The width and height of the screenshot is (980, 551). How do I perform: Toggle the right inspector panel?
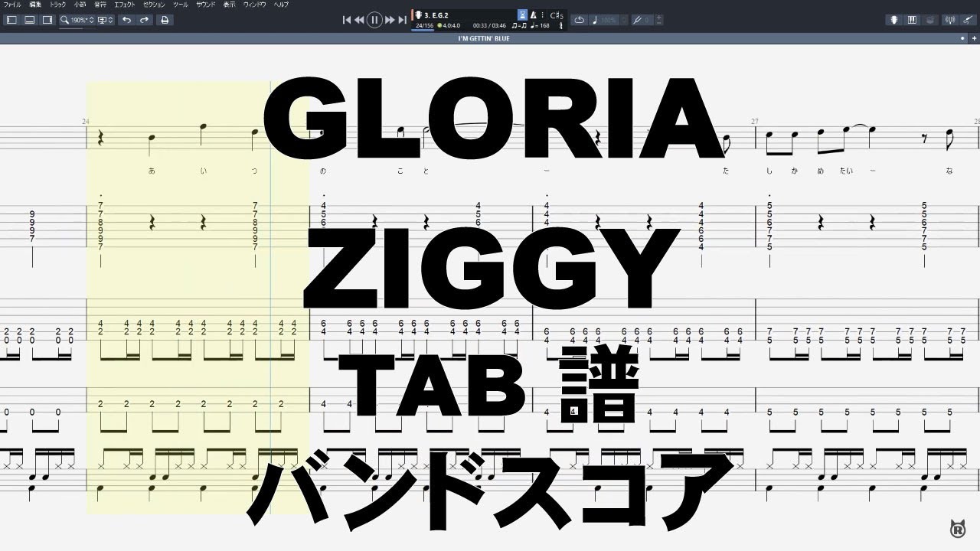[47, 20]
